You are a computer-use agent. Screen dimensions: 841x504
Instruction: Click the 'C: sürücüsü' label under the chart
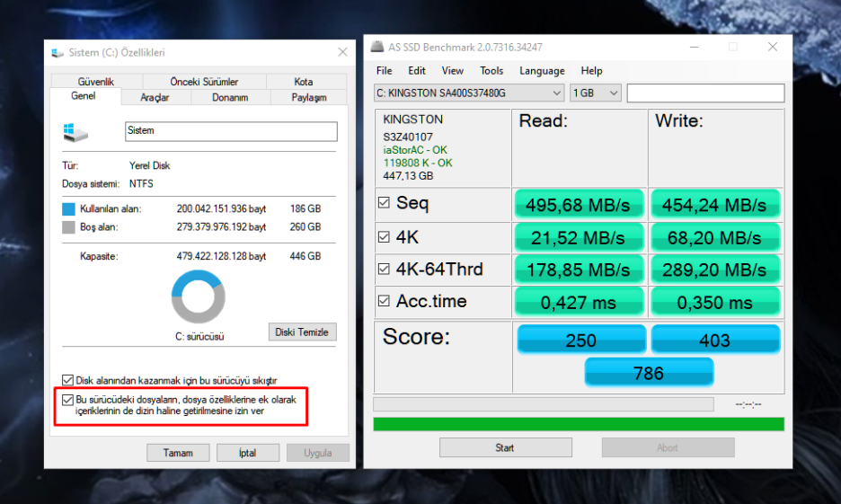[x=199, y=337]
